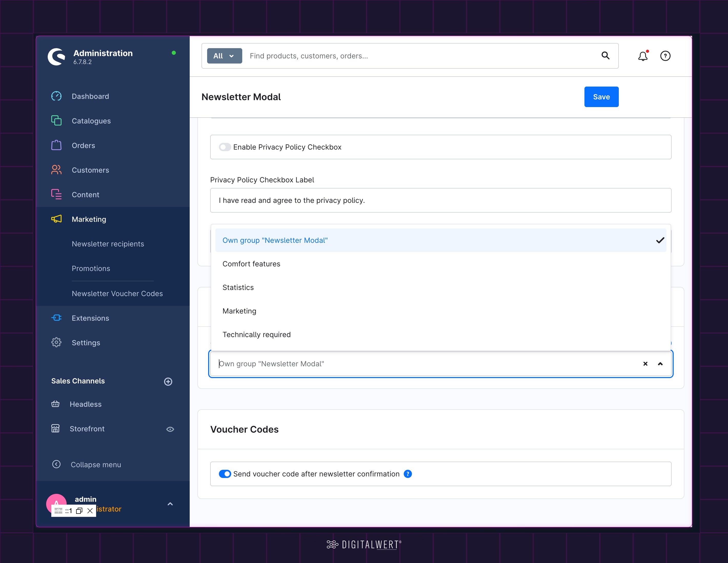This screenshot has height=563, width=728.
Task: Select Statistics option
Action: 441,287
